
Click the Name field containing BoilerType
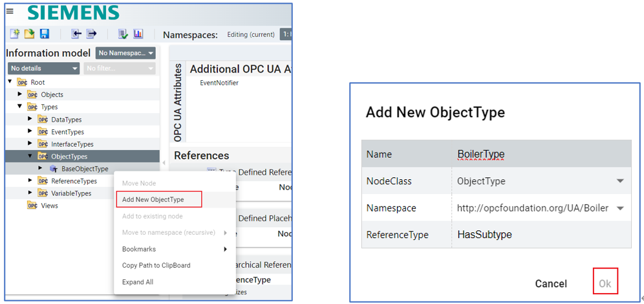(x=541, y=154)
